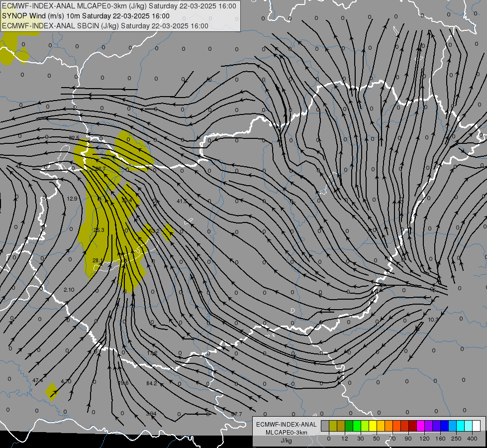Click legend label ECMWF-INDEX-ANAL
The height and width of the screenshot is (448, 487).
point(287,425)
